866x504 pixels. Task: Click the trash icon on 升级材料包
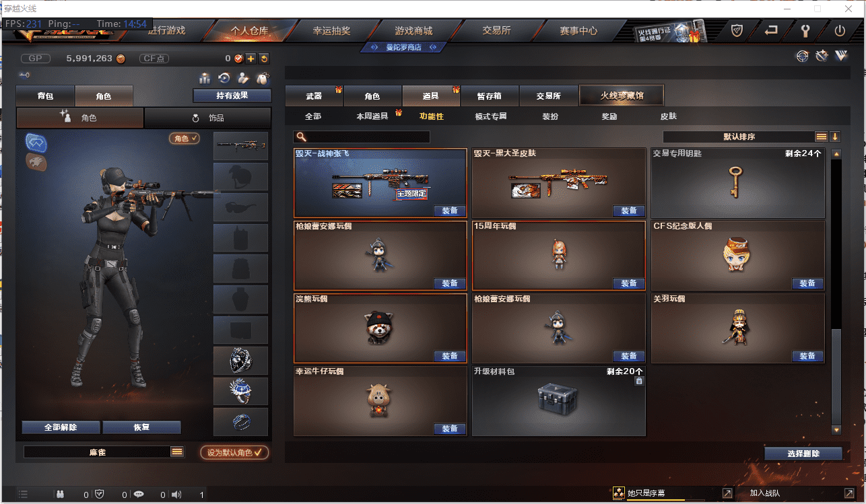639,381
